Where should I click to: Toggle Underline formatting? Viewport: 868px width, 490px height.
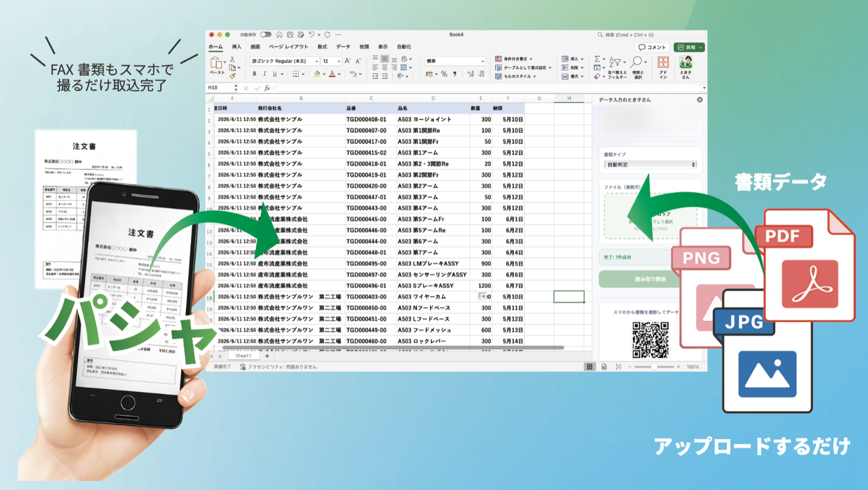point(274,74)
